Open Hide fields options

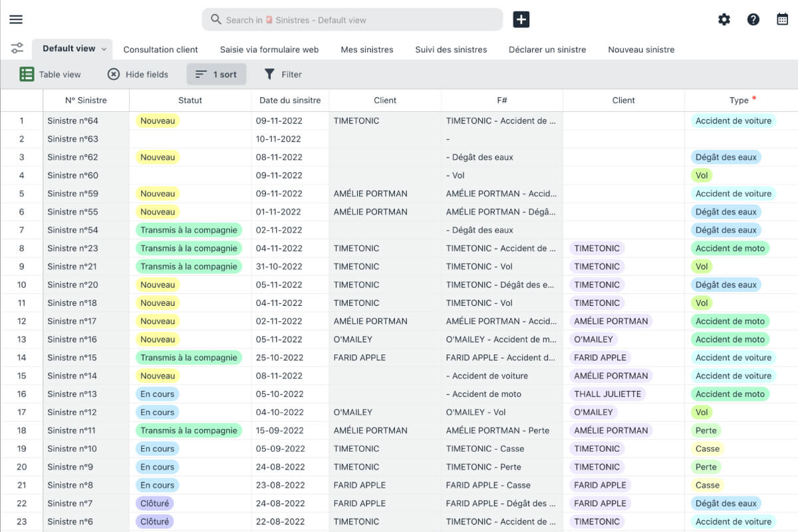pyautogui.click(x=138, y=74)
